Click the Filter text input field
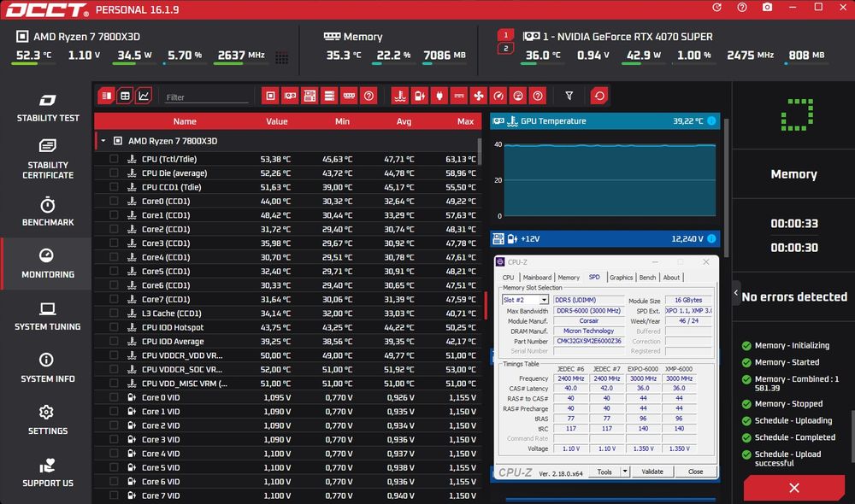The height and width of the screenshot is (504, 855). pos(207,97)
